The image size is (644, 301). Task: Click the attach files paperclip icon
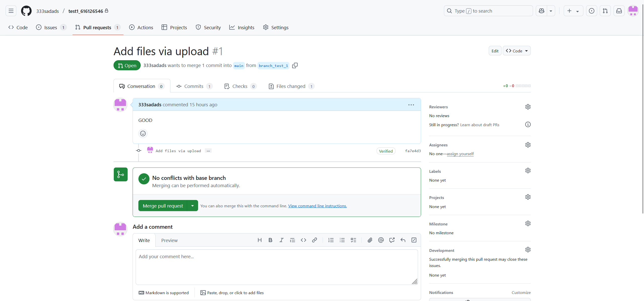point(370,240)
